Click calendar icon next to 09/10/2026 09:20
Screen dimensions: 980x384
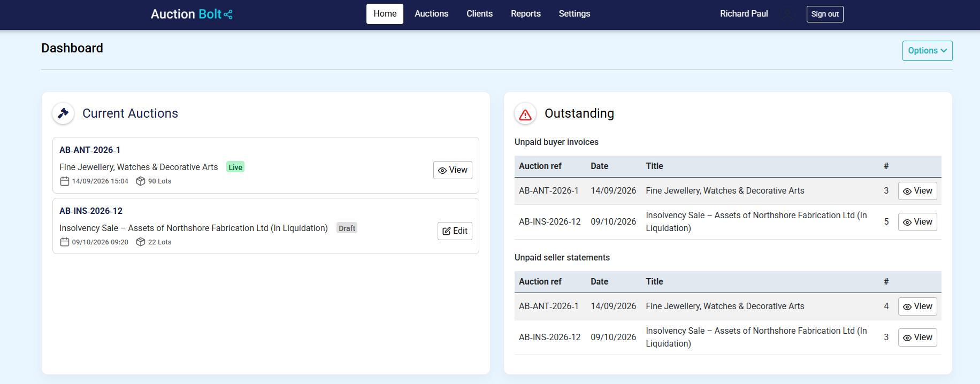point(65,242)
